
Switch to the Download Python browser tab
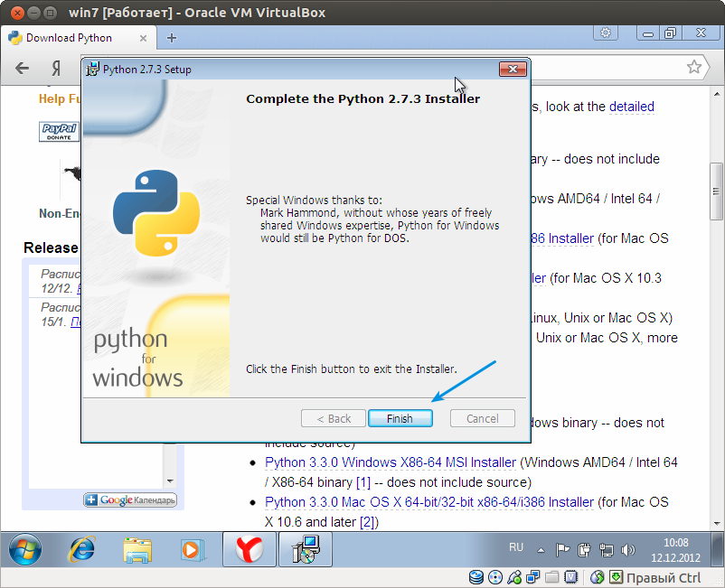click(x=78, y=38)
